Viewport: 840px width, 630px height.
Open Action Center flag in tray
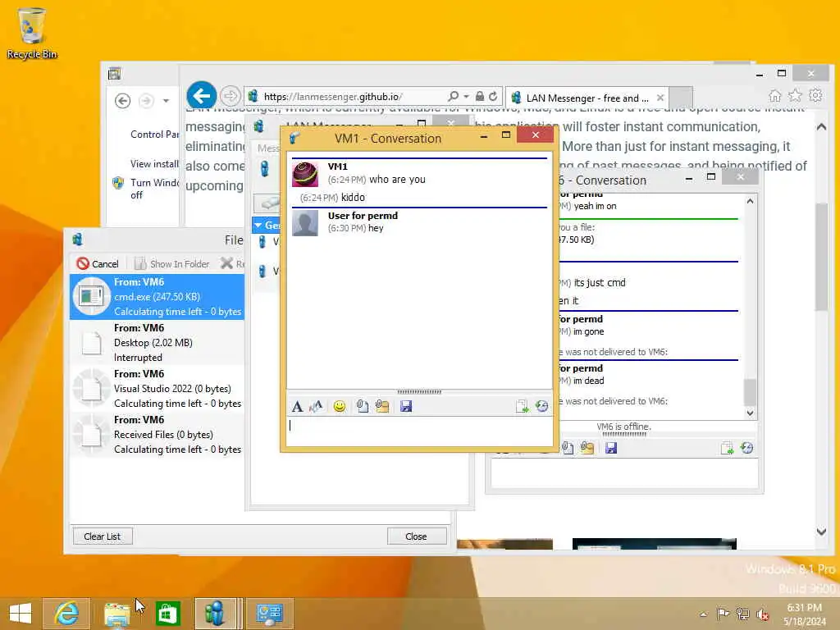coord(723,614)
